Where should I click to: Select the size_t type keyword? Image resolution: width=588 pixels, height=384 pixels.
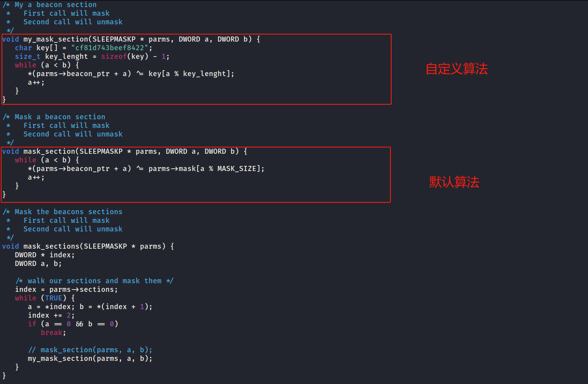pyautogui.click(x=27, y=56)
